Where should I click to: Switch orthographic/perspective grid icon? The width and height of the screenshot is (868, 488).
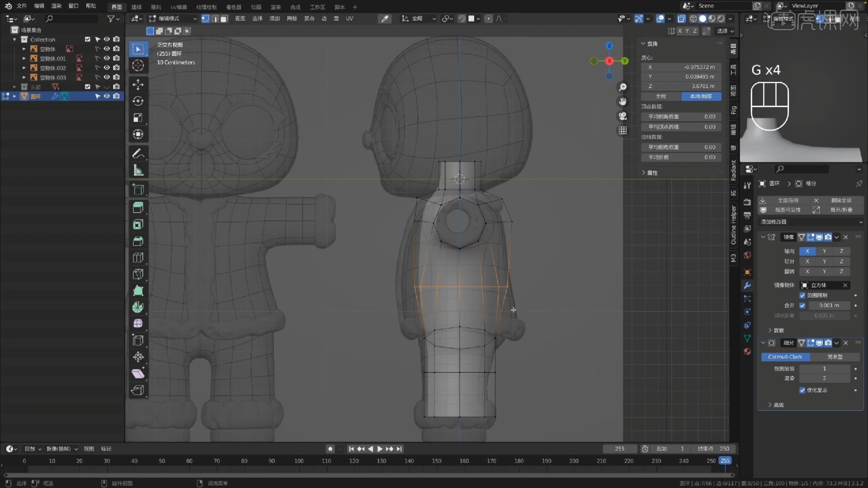point(623,131)
